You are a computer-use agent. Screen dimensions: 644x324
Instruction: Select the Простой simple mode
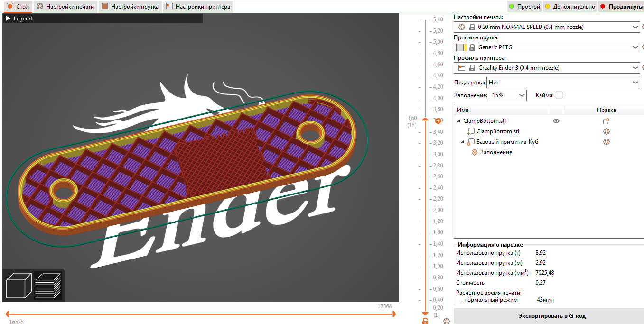coord(524,7)
